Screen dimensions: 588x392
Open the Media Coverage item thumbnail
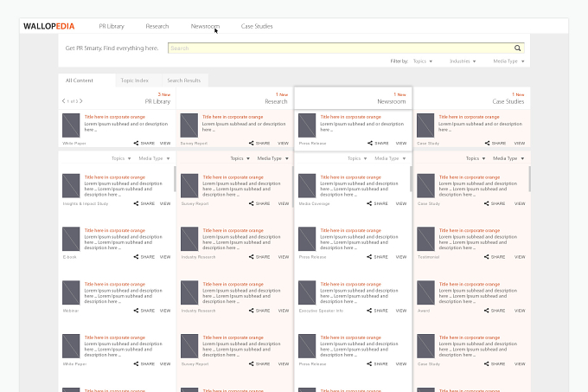pyautogui.click(x=307, y=186)
